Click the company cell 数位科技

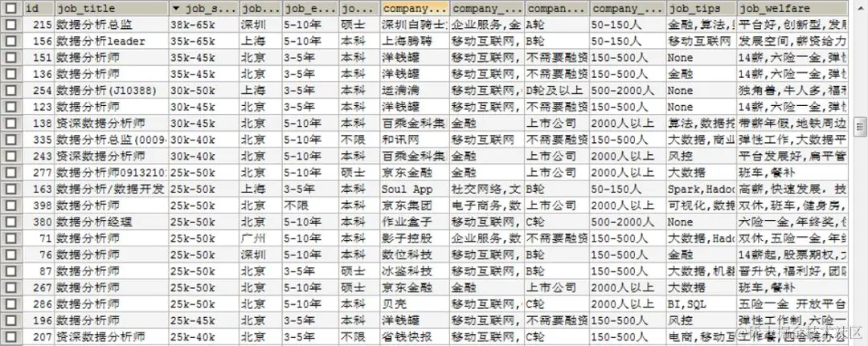pos(416,254)
